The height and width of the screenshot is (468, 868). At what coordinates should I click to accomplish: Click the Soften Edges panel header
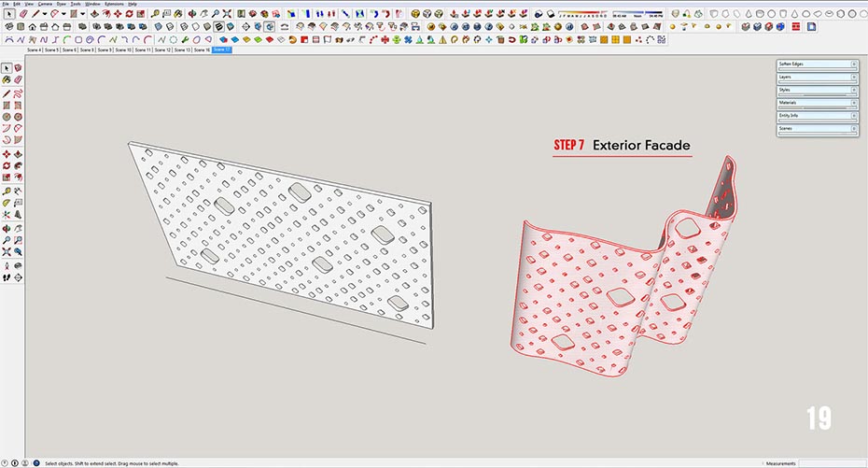817,64
